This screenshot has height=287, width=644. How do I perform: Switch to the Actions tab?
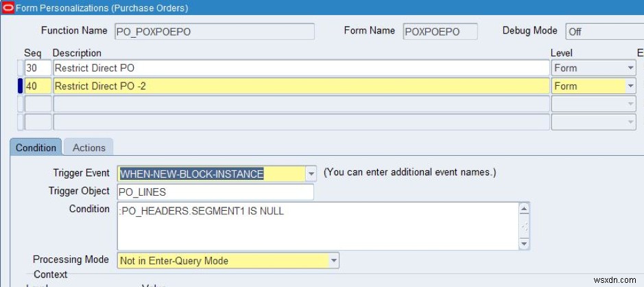88,148
